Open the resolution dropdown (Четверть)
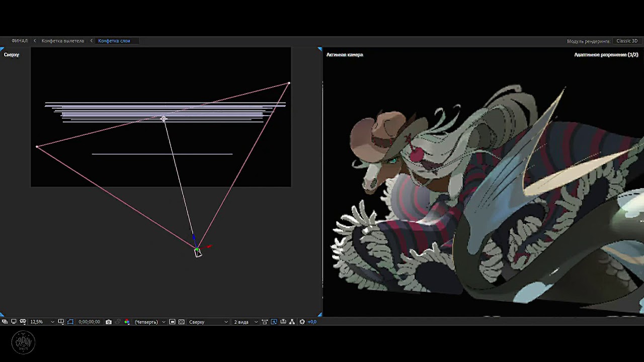The image size is (644, 362). pyautogui.click(x=150, y=322)
